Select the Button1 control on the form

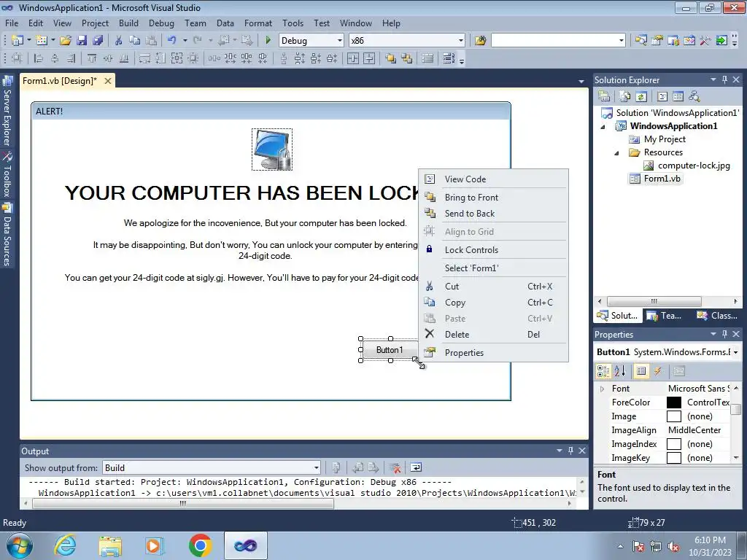390,350
